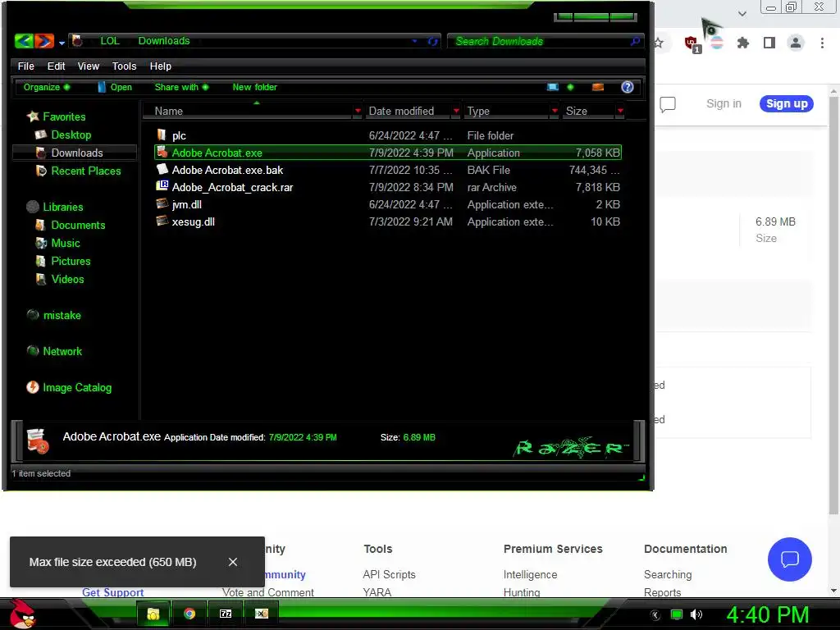Viewport: 840px width, 630px height.
Task: Go back with the green arrow button
Action: pos(24,41)
